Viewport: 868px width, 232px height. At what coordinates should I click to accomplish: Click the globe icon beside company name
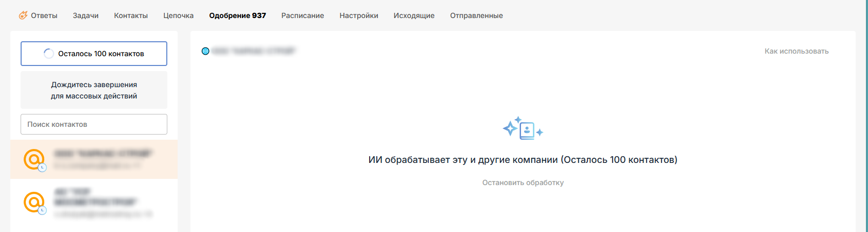point(205,51)
